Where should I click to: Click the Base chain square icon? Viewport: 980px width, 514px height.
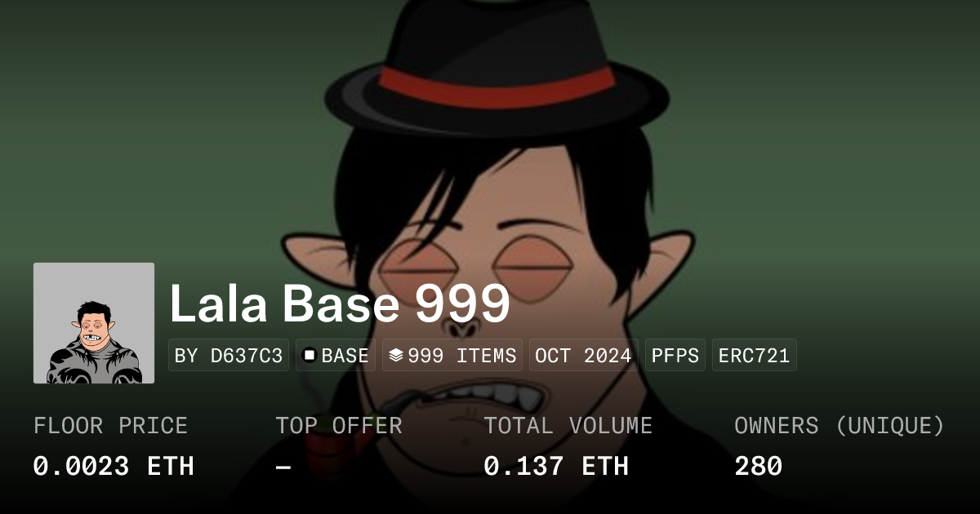(x=310, y=356)
